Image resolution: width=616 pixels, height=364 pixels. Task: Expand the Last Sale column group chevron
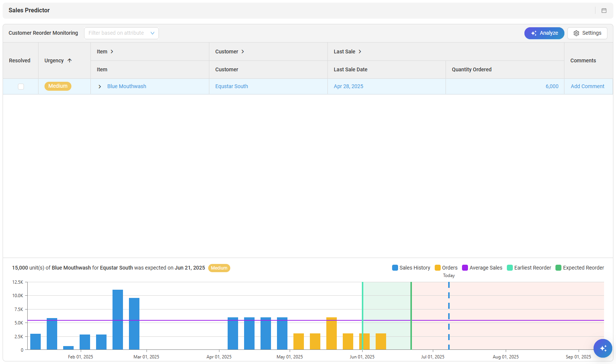coord(360,52)
